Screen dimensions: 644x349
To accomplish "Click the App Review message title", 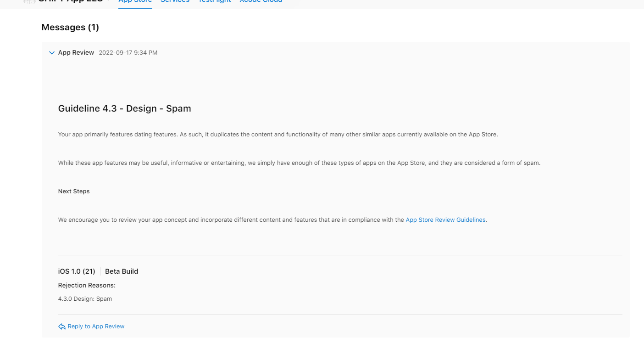I will tap(76, 53).
